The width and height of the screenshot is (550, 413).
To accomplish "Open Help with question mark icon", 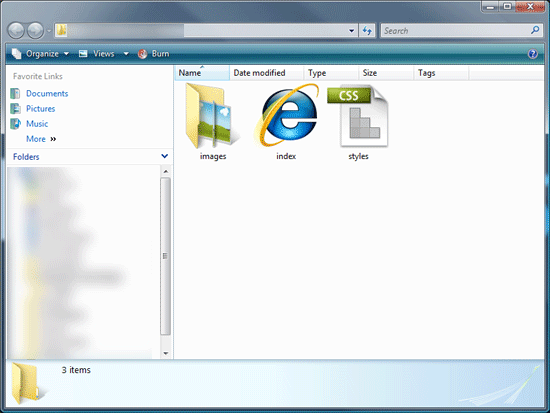I will [533, 54].
